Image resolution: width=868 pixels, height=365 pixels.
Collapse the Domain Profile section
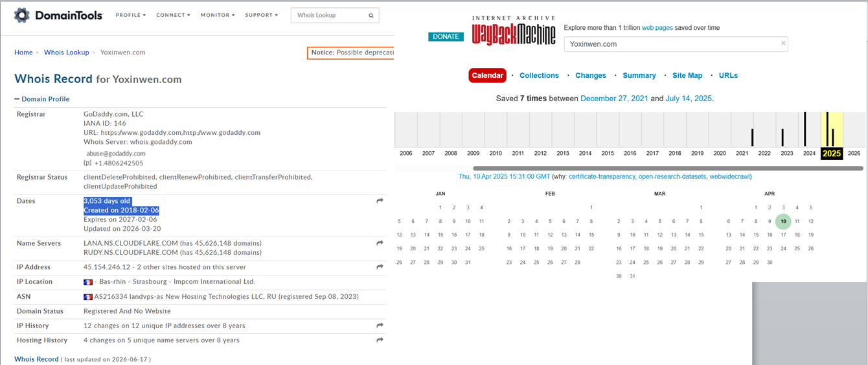point(42,99)
